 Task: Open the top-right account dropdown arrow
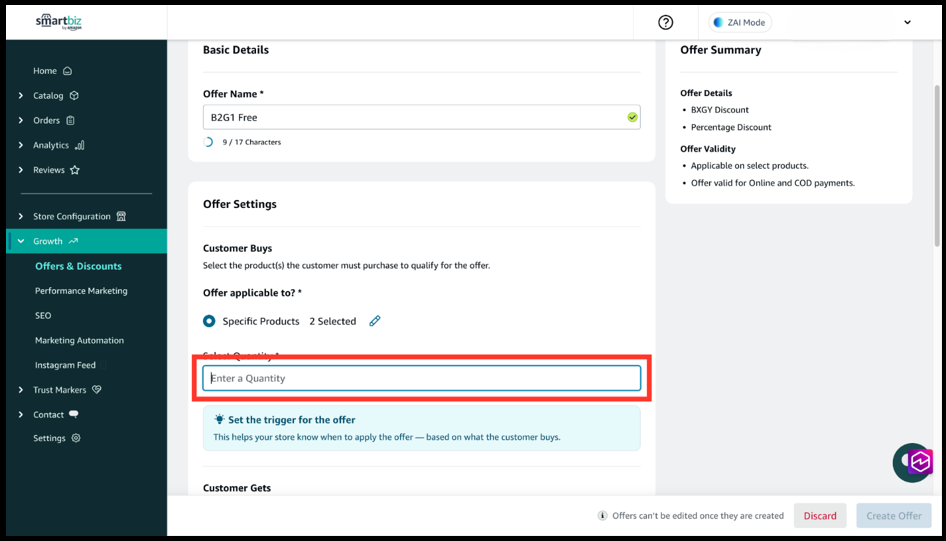coord(907,23)
